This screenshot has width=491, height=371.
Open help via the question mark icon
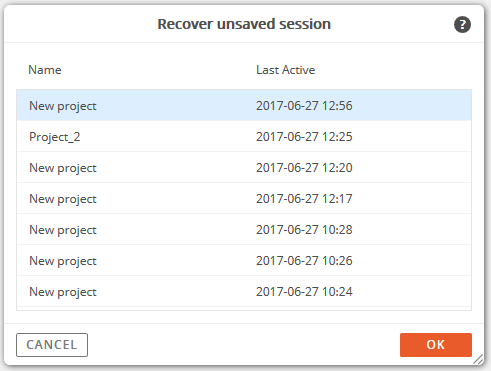tap(462, 24)
